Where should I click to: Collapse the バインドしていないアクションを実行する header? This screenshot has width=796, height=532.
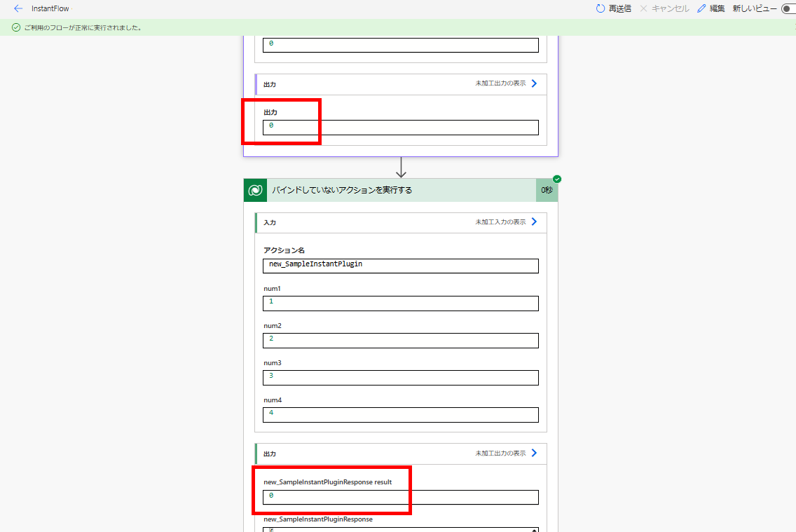pyautogui.click(x=401, y=191)
